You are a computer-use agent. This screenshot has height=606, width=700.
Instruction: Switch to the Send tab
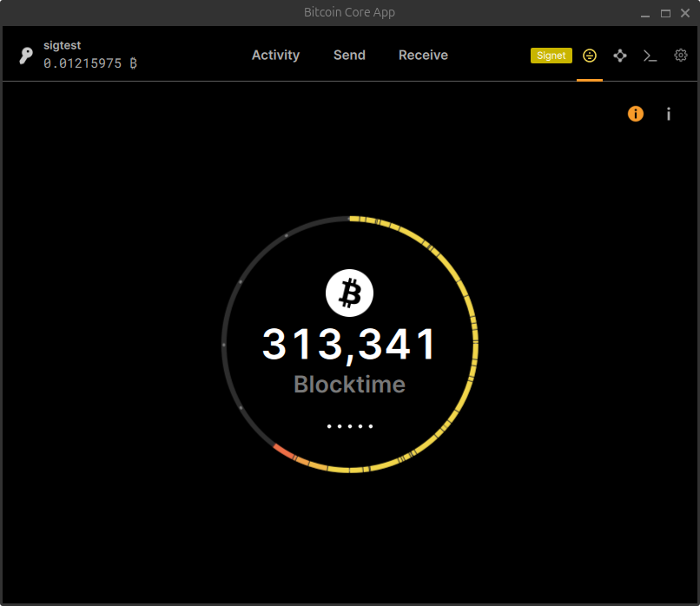click(x=349, y=55)
